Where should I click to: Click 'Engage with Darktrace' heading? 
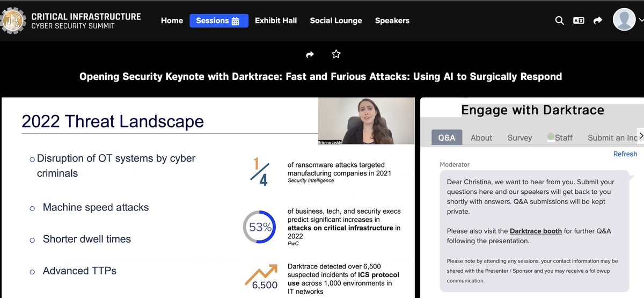[x=532, y=110]
